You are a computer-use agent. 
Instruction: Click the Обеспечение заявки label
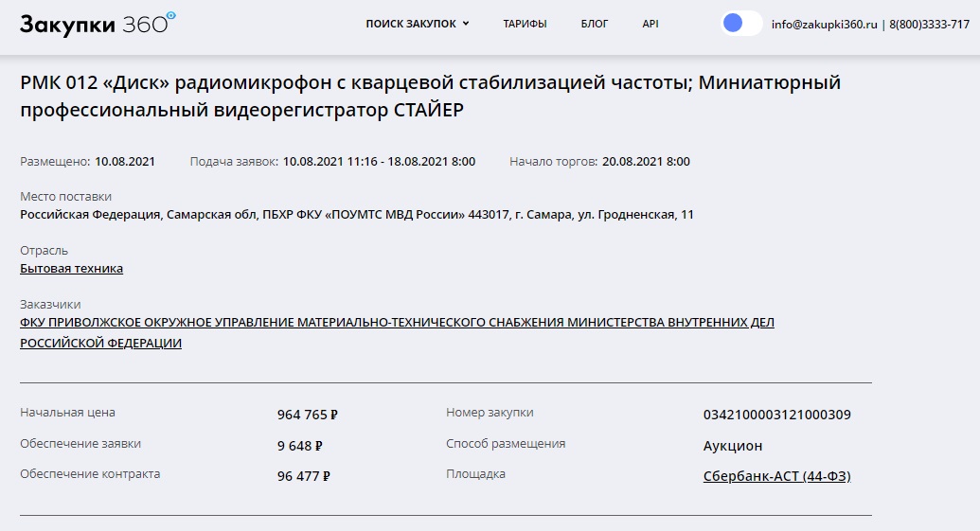pyautogui.click(x=80, y=444)
